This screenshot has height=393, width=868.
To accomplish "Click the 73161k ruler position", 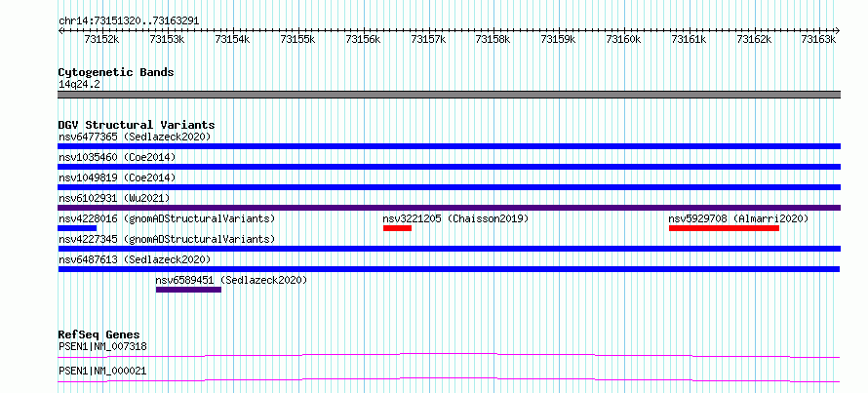I will pyautogui.click(x=689, y=39).
